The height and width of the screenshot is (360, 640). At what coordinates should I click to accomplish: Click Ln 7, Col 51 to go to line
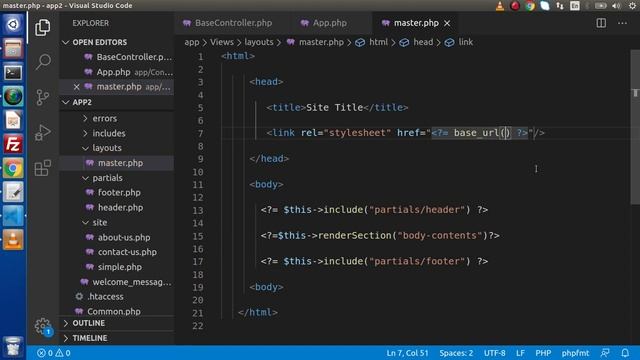[x=407, y=353]
